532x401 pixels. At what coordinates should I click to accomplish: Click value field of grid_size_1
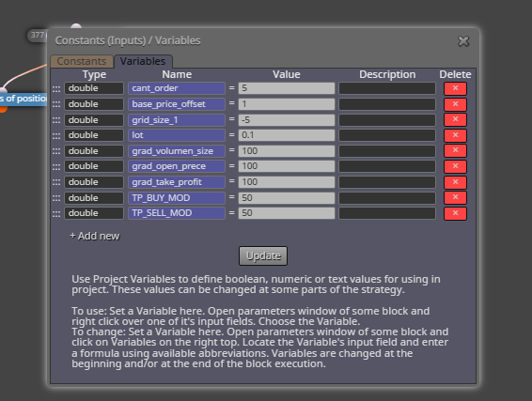[x=287, y=119]
